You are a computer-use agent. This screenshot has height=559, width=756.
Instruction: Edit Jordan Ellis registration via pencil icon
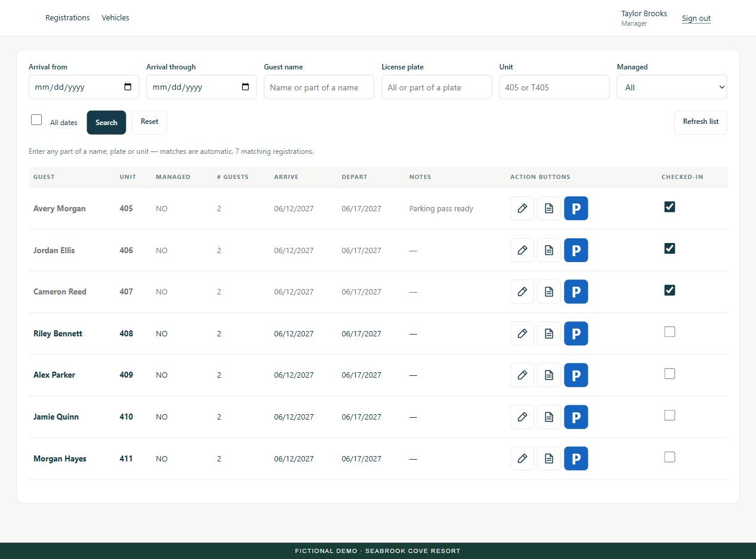522,250
